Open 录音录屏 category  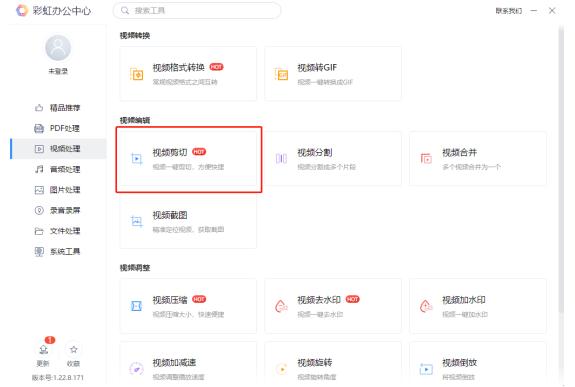(58, 211)
